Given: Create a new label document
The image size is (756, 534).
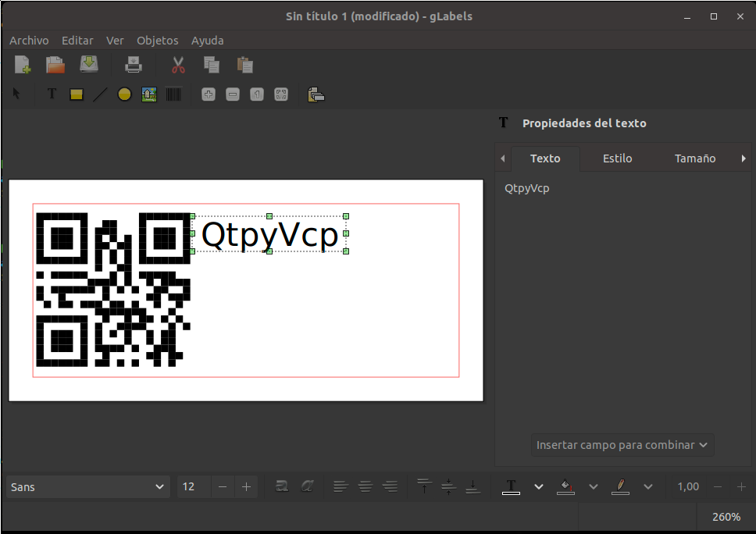Looking at the screenshot, I should click(x=22, y=65).
